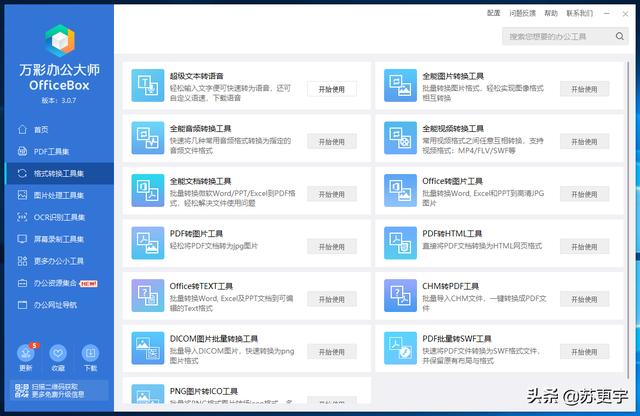Open the PDF转图片工具 icon
640x416 pixels.
click(148, 243)
